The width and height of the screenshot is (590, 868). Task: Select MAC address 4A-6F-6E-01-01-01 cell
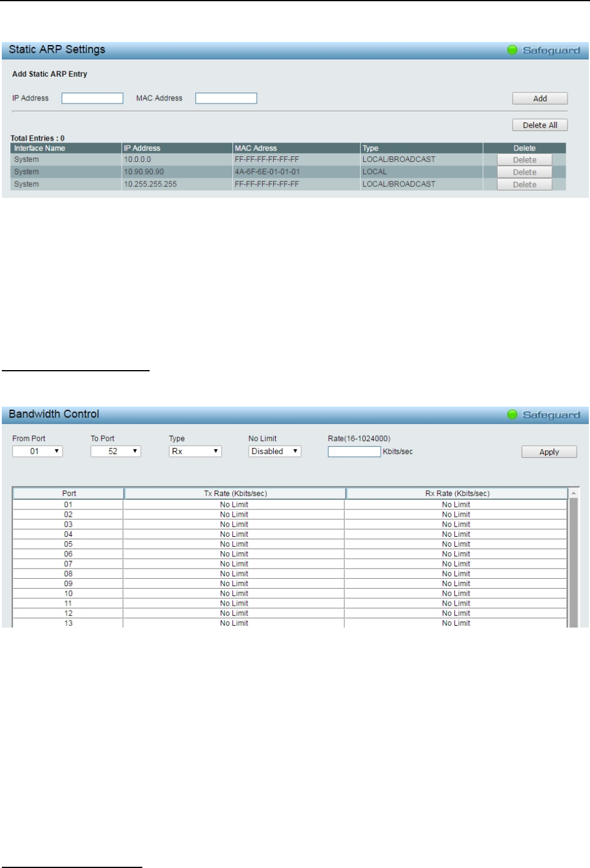pyautogui.click(x=296, y=172)
